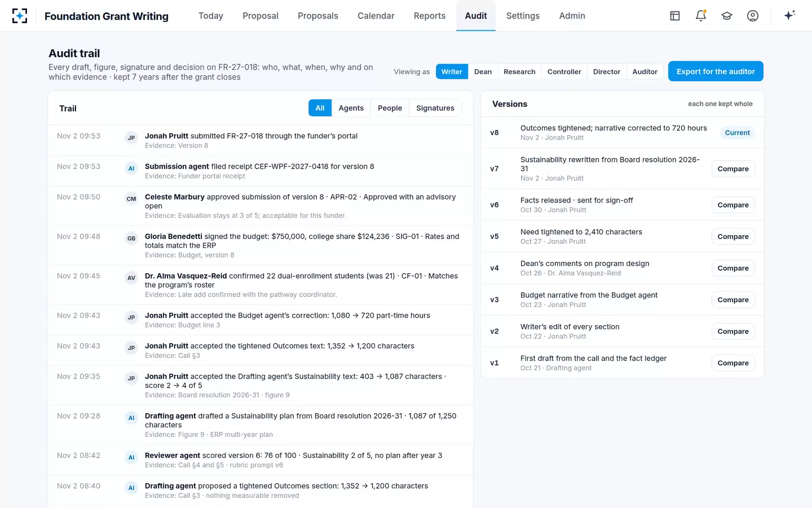The height and width of the screenshot is (508, 812).
Task: Select version row 'Facts released · sent for sign-off'
Action: (623, 205)
